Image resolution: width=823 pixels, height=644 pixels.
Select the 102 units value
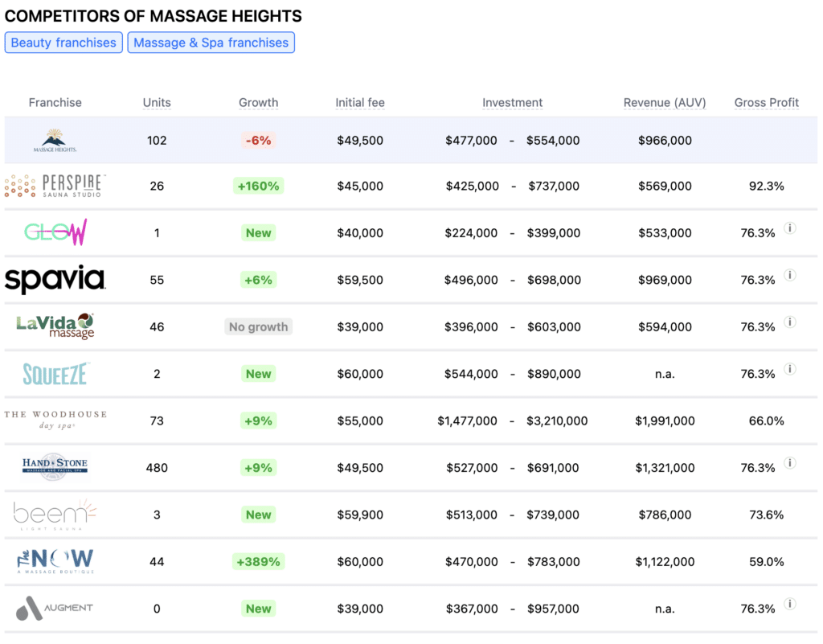[x=157, y=140]
